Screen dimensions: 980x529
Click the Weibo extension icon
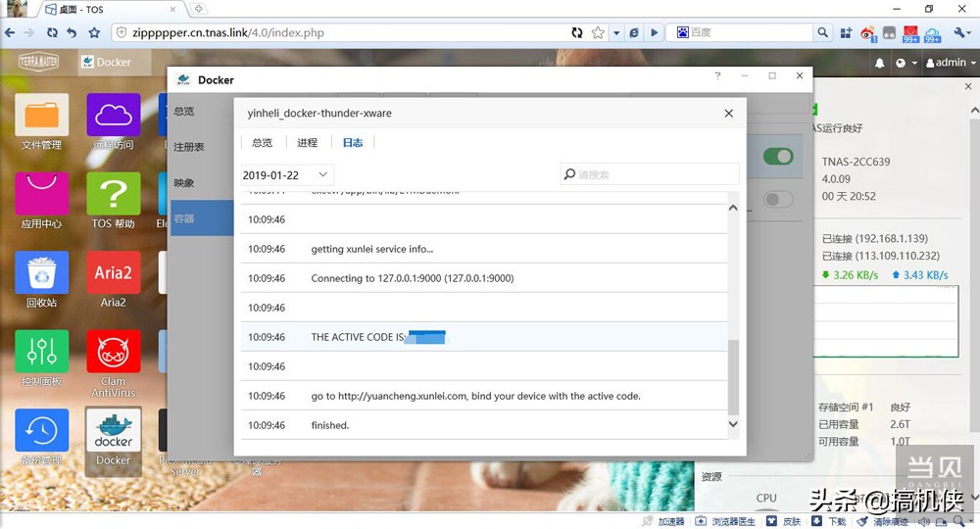click(867, 33)
